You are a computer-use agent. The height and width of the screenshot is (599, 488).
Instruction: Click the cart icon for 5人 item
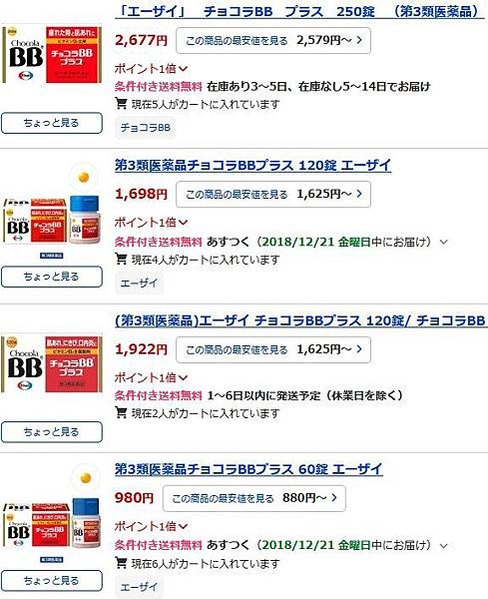tap(121, 104)
